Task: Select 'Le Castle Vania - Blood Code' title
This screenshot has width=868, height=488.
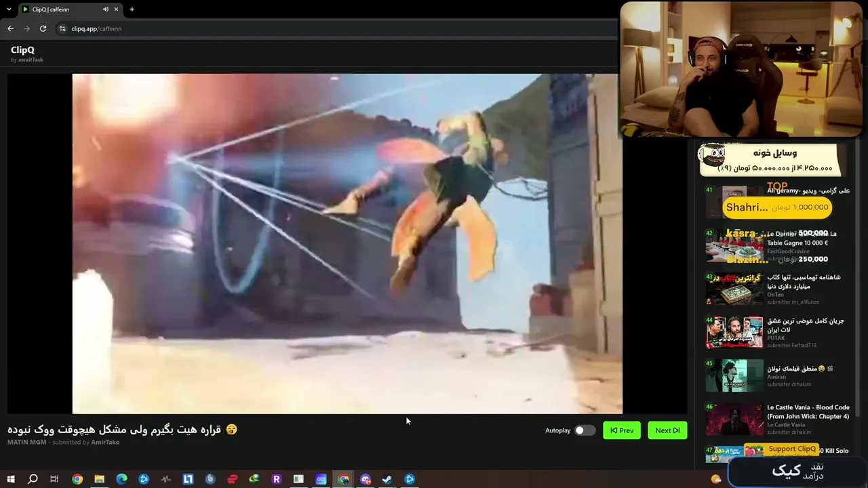Action: tap(808, 412)
